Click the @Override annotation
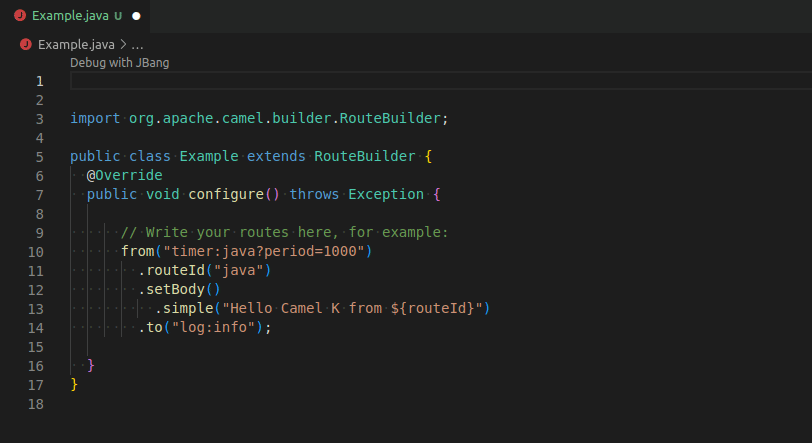Screen dimensions: 812x443 click(124, 175)
